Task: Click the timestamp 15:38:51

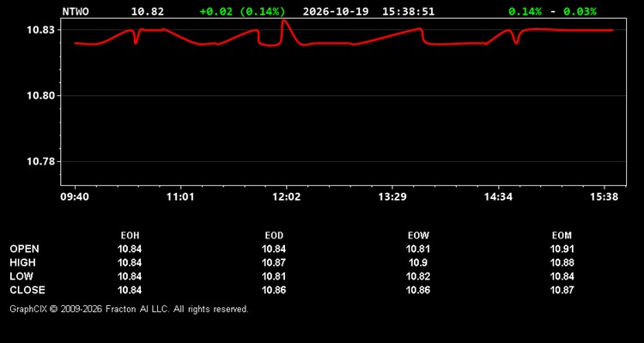Action: [408, 11]
